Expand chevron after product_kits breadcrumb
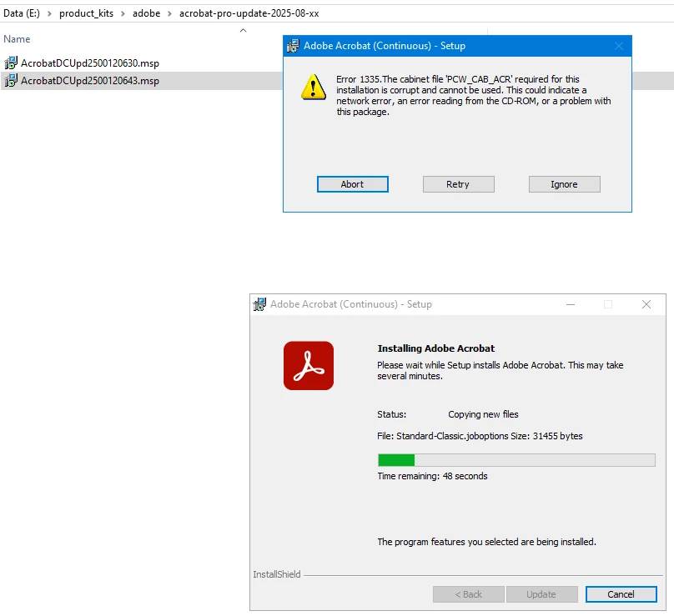Screen dimensions: 674x616 point(123,13)
